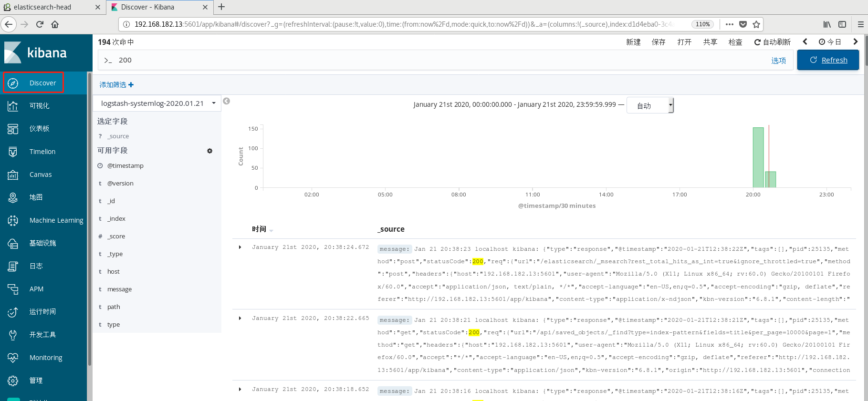The height and width of the screenshot is (401, 868).
Task: Click the site information icon in the URL bar
Action: pyautogui.click(x=126, y=24)
